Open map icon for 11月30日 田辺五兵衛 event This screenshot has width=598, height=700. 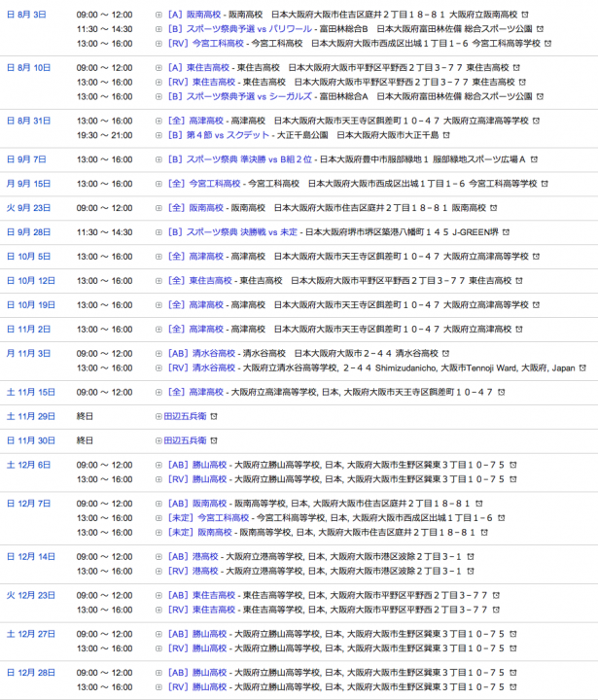pyautogui.click(x=214, y=440)
